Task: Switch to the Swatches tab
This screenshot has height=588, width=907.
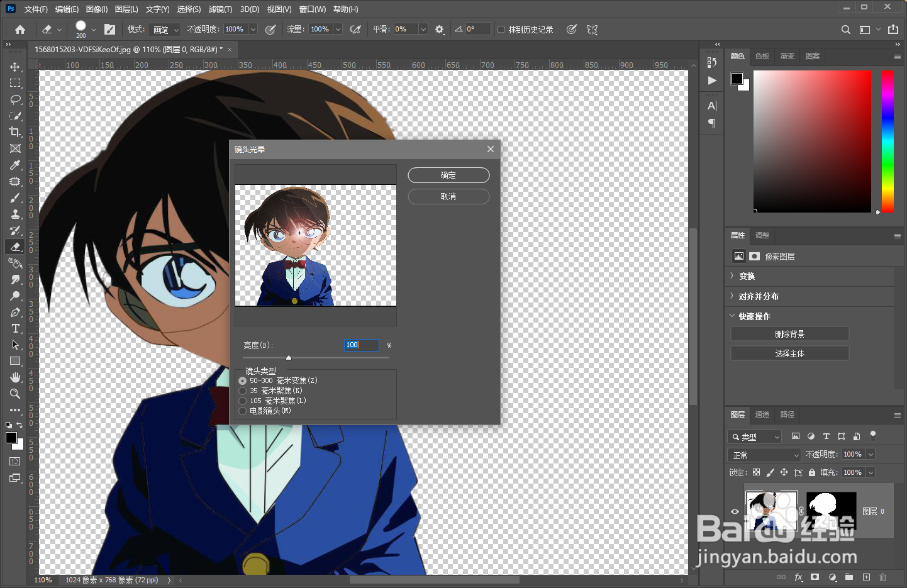Action: 762,56
